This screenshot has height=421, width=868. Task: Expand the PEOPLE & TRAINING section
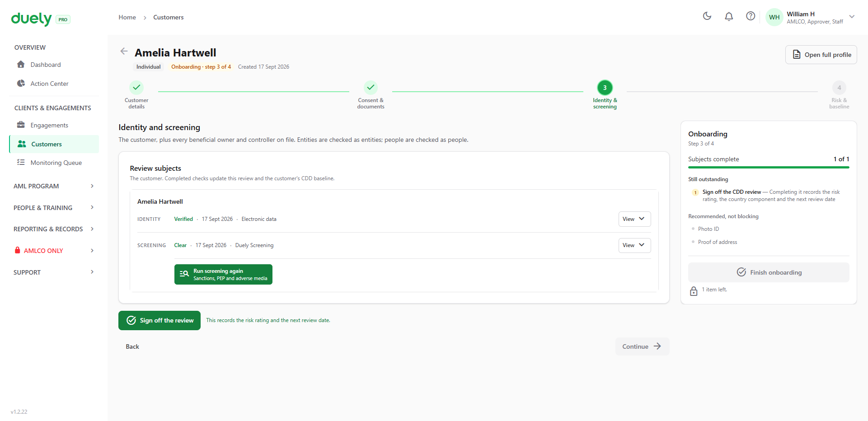(x=54, y=208)
